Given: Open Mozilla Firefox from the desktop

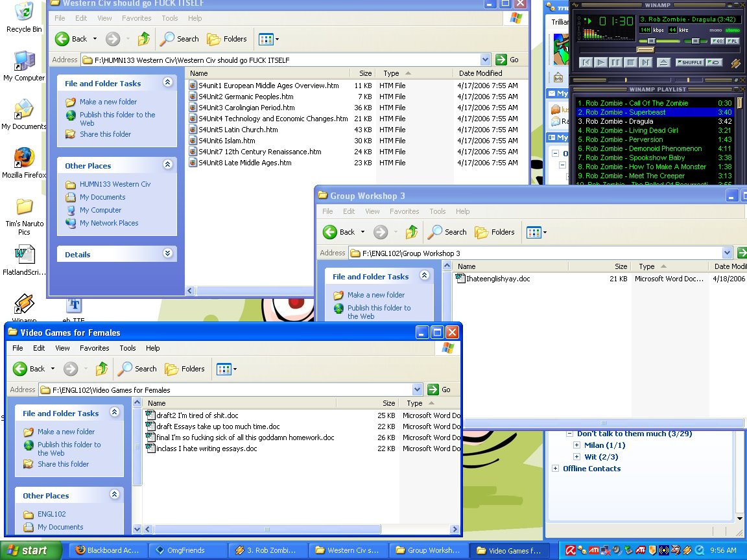Looking at the screenshot, I should (x=23, y=158).
